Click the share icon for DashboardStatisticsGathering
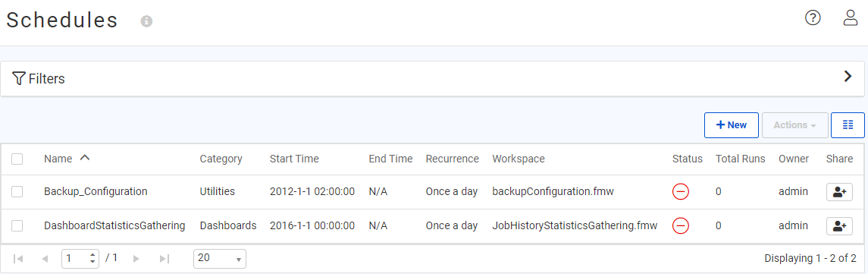Viewport: 868px width, 274px height. coord(839,225)
